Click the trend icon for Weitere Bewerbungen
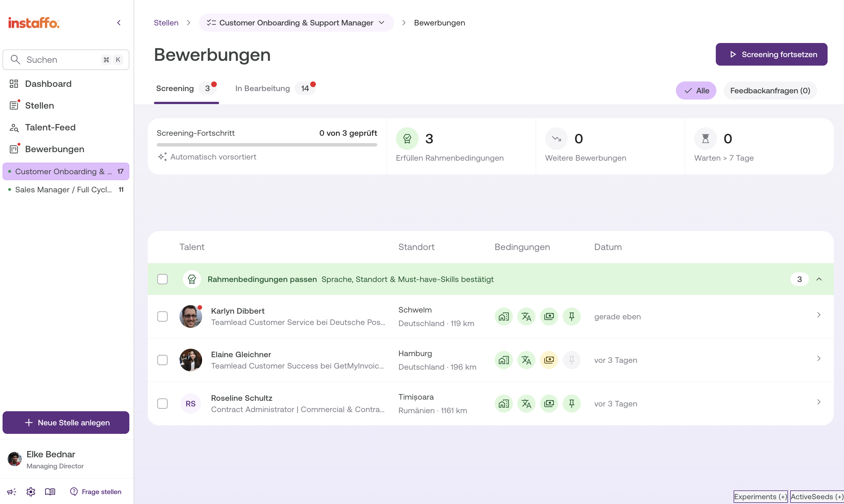Screen dimensions: 844x504 tap(556, 139)
